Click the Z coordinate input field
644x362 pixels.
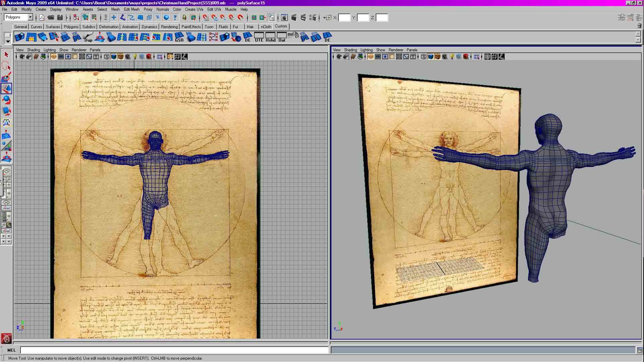(382, 17)
